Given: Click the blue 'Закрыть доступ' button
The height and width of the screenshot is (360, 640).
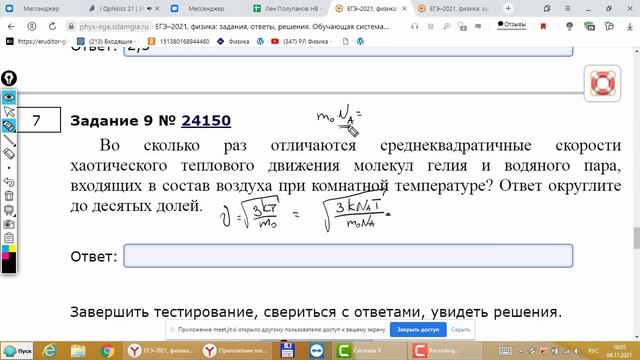Looking at the screenshot, I should click(418, 329).
